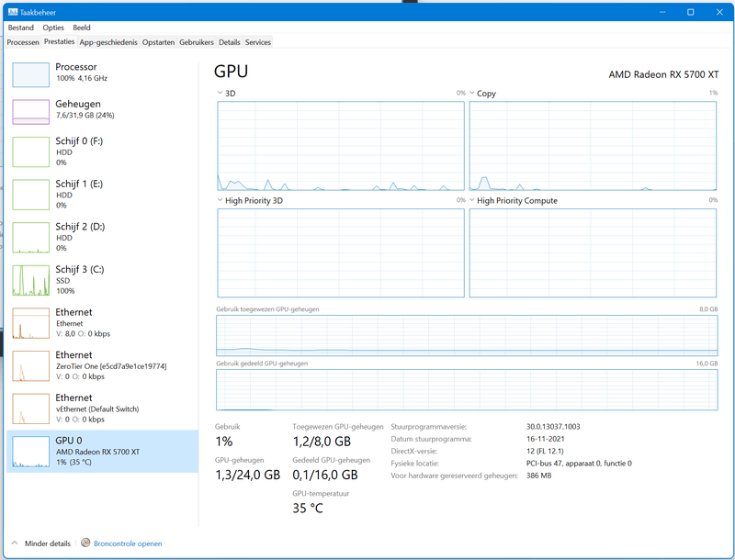Click the ZeroTier One Ethernet graph icon
Screen dimensions: 735x560
tap(30, 365)
